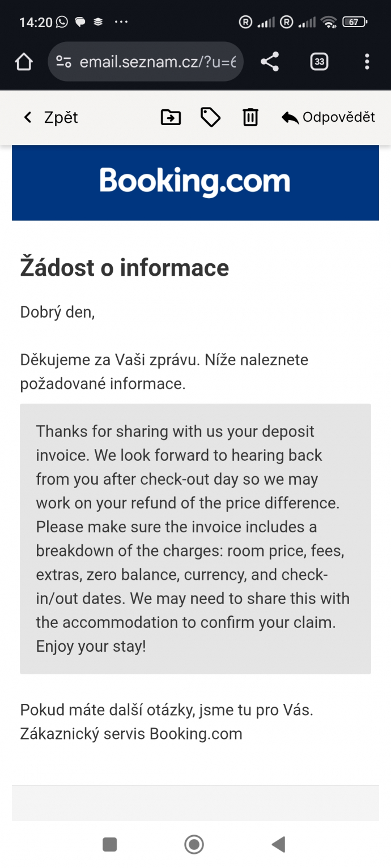Tap the reply arrow icon
Image resolution: width=391 pixels, height=868 pixels.
(x=290, y=118)
